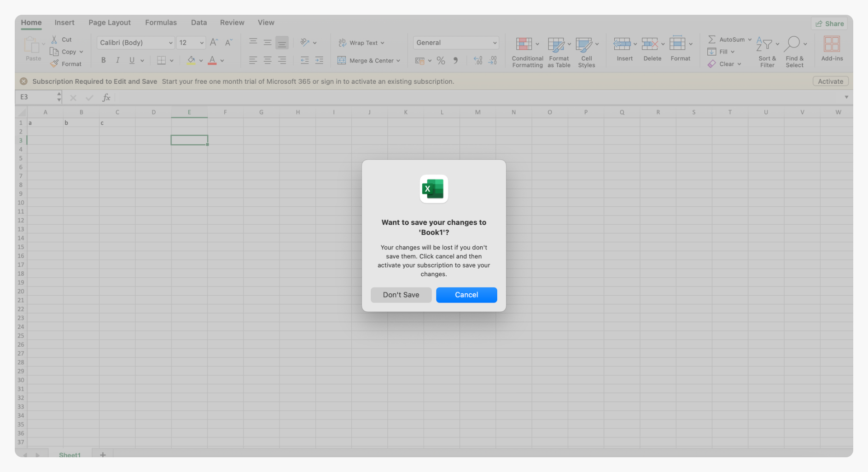868x472 pixels.
Task: Switch to the Formulas tab
Action: pos(161,23)
